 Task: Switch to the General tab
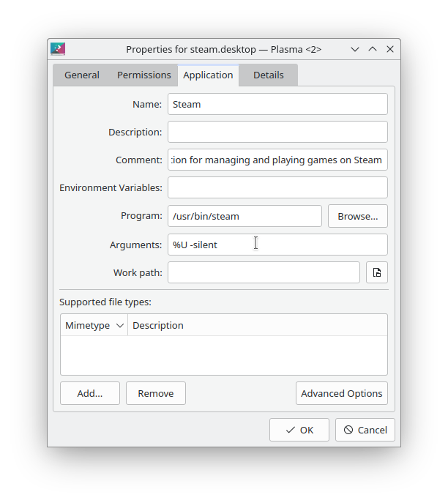point(82,75)
